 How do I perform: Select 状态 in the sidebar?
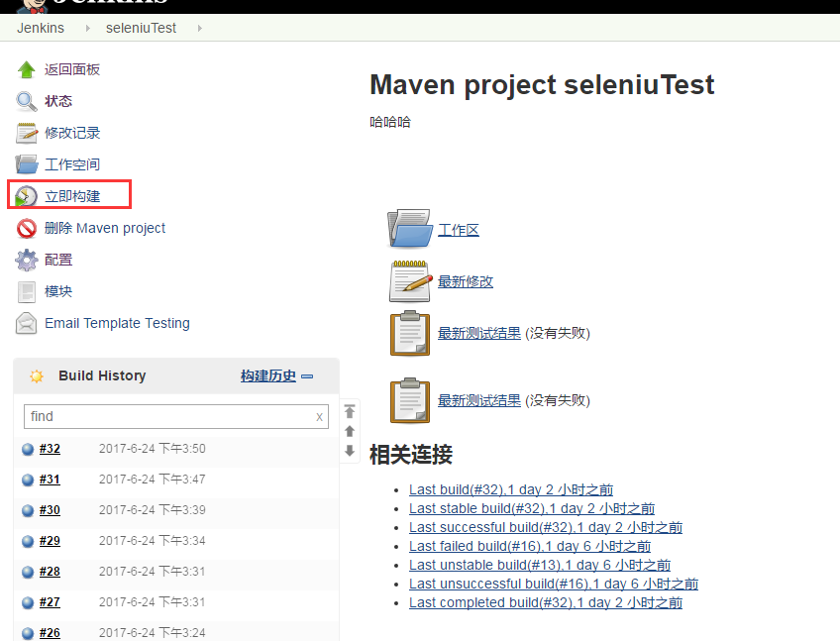coord(58,101)
